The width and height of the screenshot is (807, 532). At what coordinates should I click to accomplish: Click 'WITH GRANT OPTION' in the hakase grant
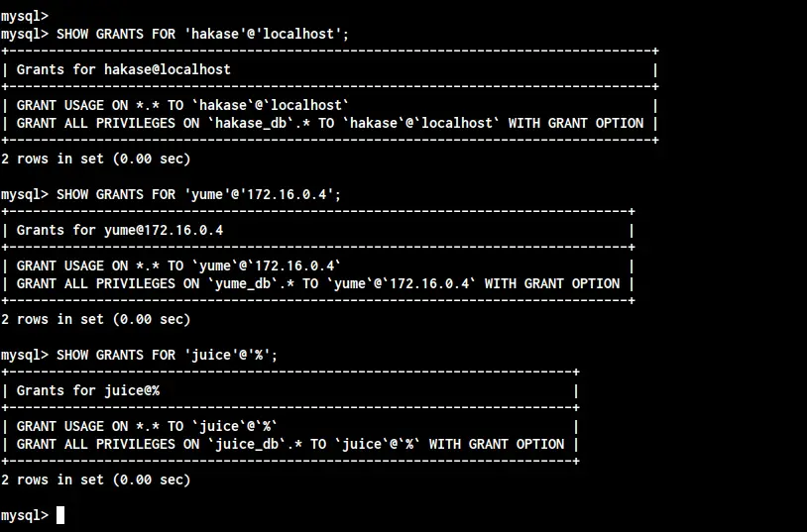pyautogui.click(x=576, y=124)
